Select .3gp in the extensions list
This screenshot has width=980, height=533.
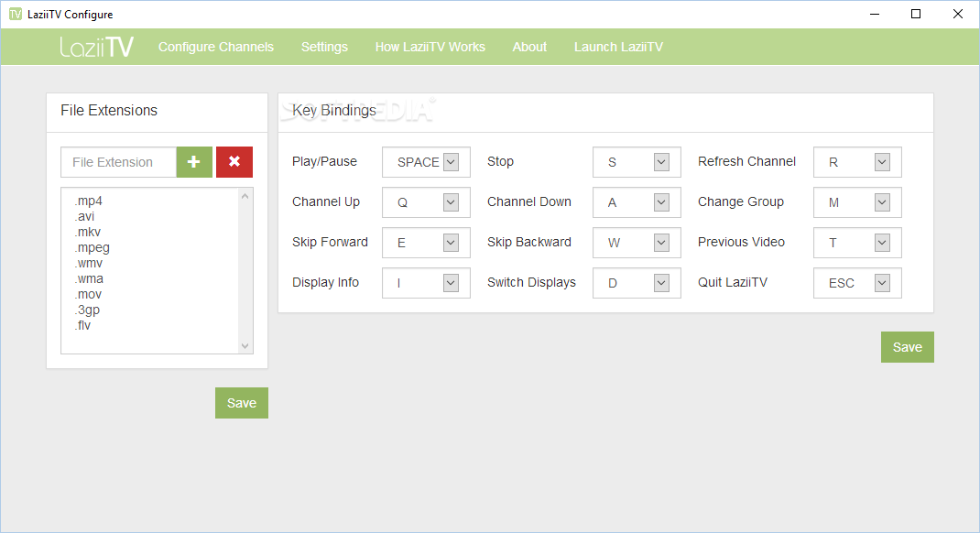pyautogui.click(x=87, y=310)
